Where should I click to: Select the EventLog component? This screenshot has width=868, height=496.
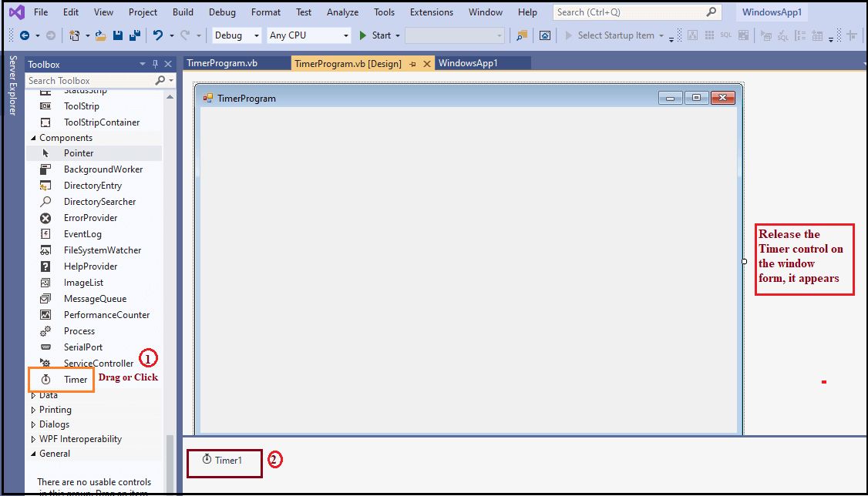(x=94, y=234)
